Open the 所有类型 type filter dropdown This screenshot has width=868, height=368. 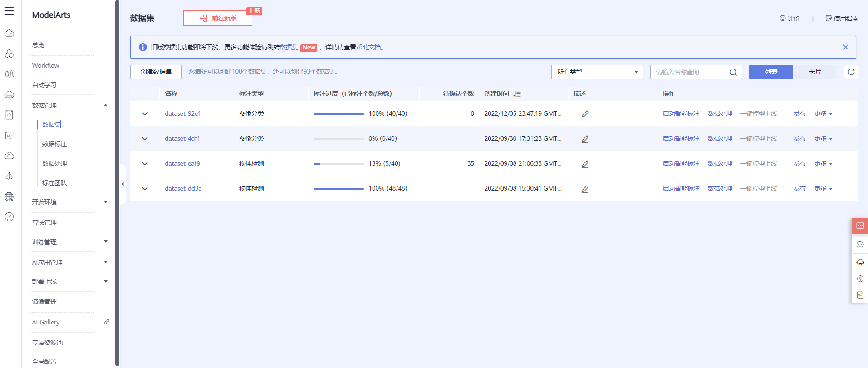(x=597, y=72)
